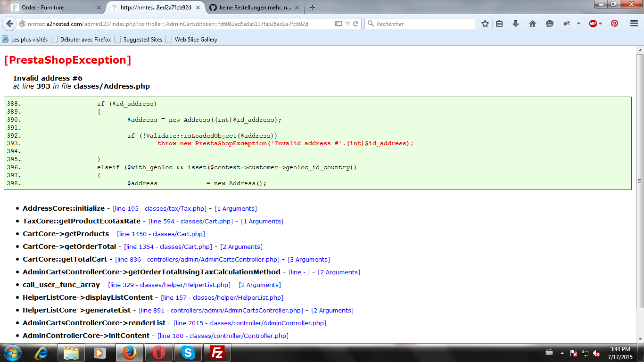Click the URL address bar field
The image size is (644, 362).
pyautogui.click(x=179, y=24)
